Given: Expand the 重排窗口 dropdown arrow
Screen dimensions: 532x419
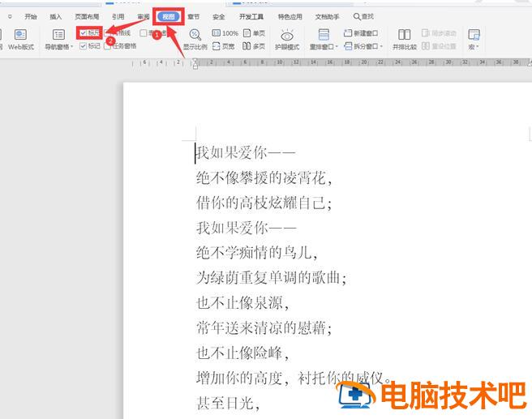Looking at the screenshot, I should (x=337, y=47).
